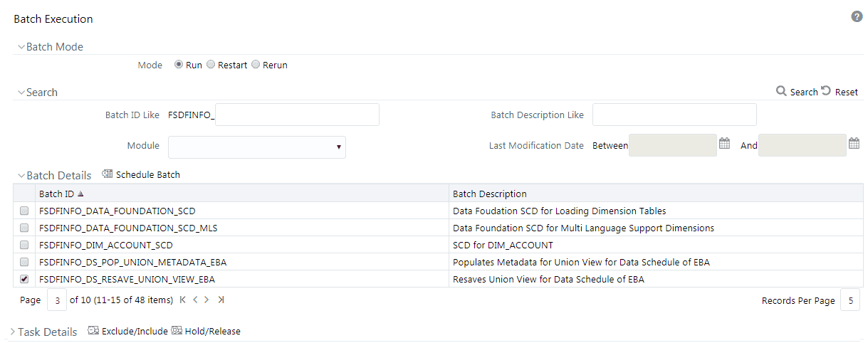
Task: Click Hold/Release text button
Action: pyautogui.click(x=213, y=331)
